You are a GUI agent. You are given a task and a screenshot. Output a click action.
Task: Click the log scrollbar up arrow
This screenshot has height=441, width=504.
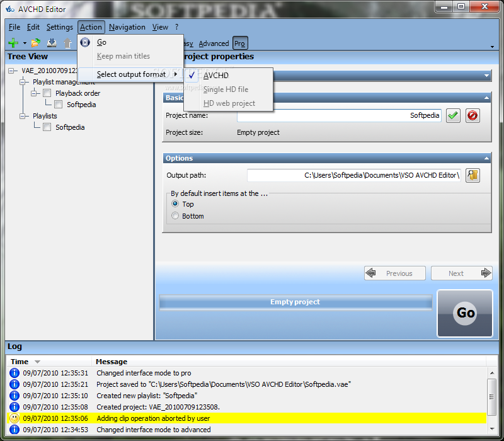pos(492,373)
